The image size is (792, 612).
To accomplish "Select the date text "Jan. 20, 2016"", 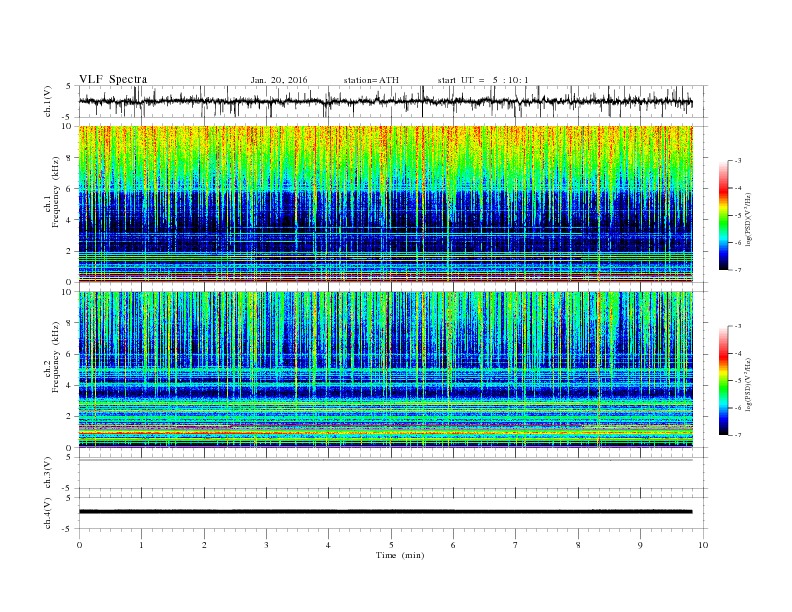I will pos(279,80).
